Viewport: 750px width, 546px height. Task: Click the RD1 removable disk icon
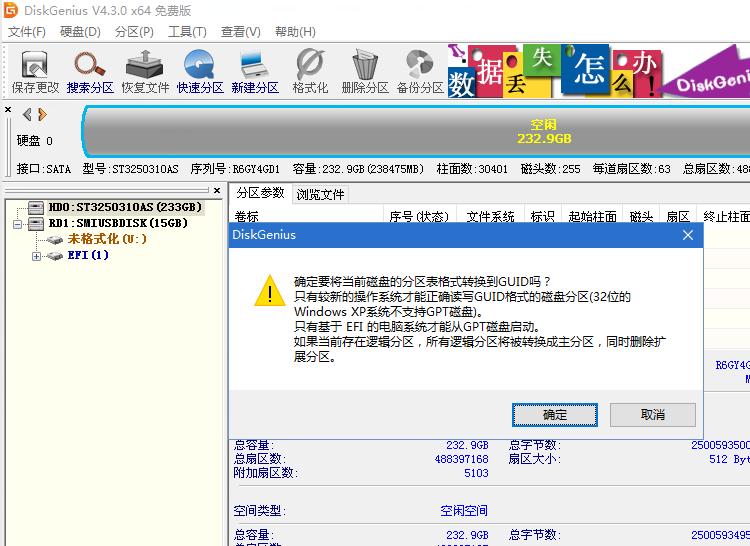35,223
